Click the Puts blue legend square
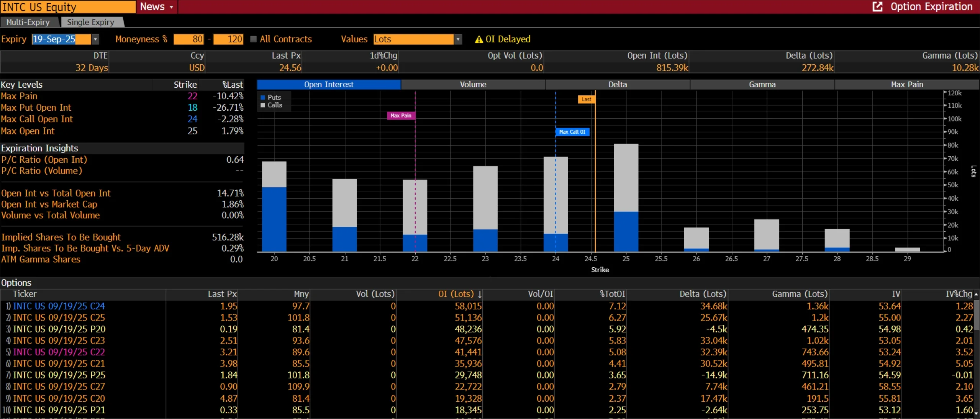The image size is (980, 419). coord(263,98)
